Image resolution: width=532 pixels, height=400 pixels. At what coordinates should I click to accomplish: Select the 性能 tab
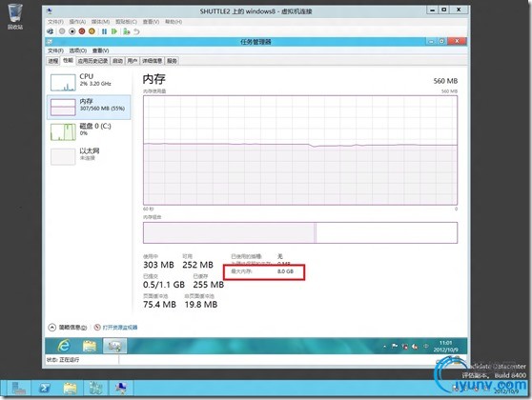(x=68, y=60)
